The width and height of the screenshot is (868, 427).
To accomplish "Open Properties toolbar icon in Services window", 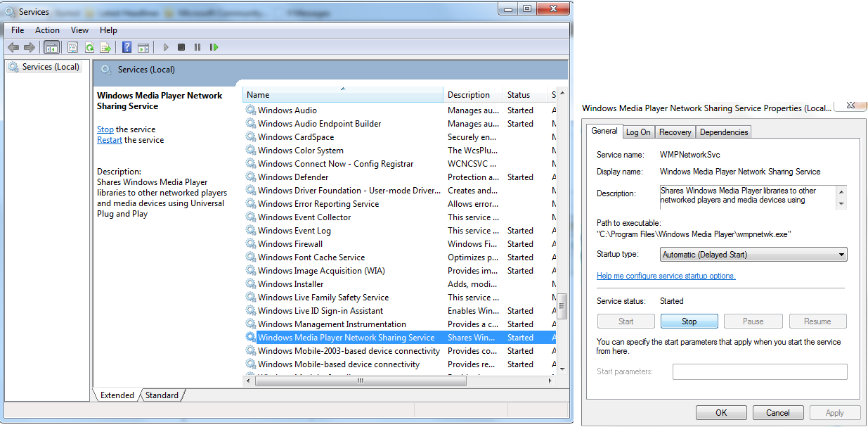I will click(72, 47).
